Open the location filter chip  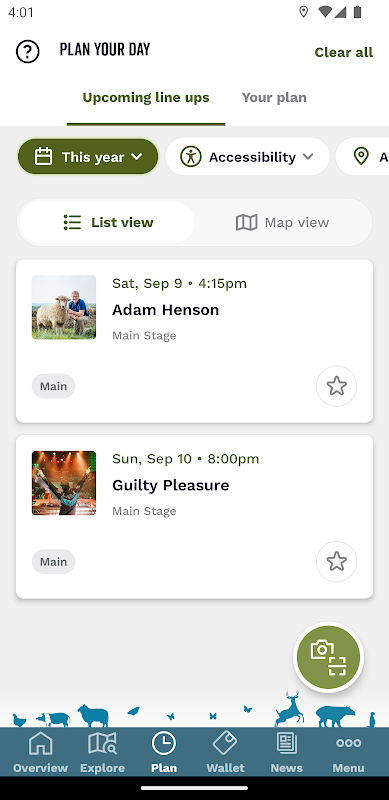coord(363,157)
